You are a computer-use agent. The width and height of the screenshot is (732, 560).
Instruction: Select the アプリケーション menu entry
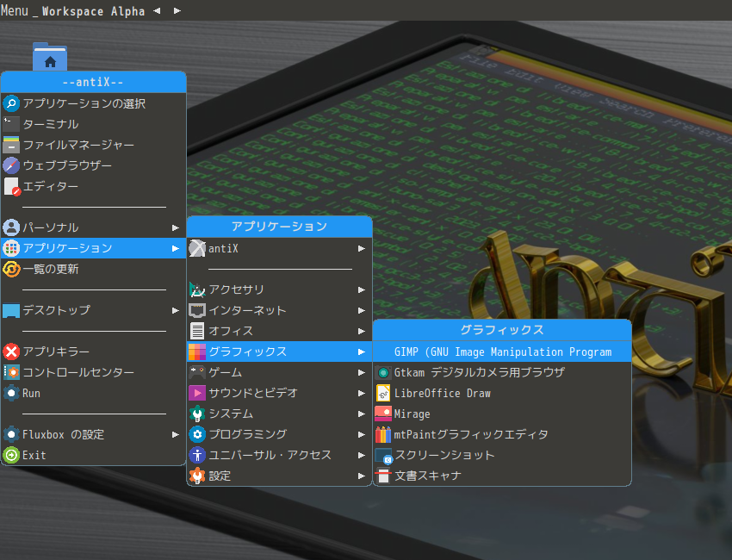[x=93, y=248]
